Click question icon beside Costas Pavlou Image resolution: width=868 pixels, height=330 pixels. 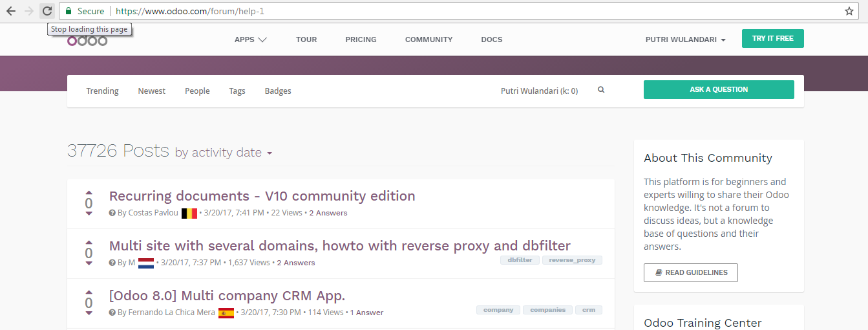click(x=112, y=213)
